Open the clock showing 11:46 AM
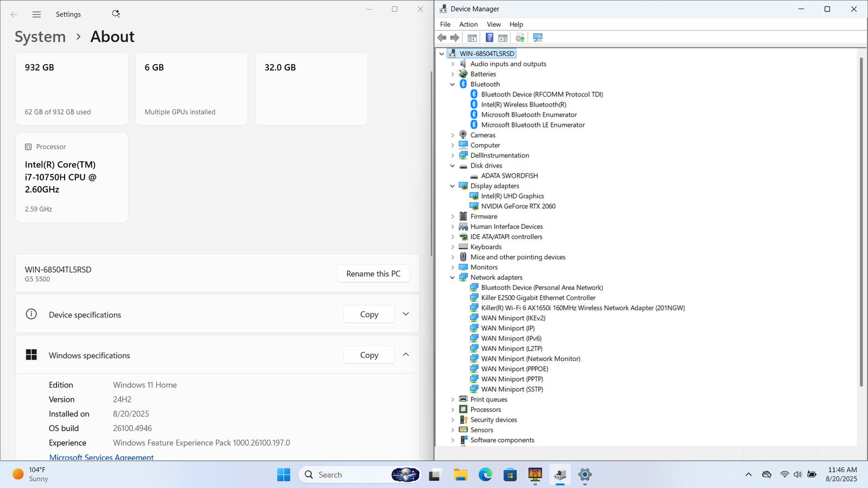The image size is (868, 488). click(842, 474)
